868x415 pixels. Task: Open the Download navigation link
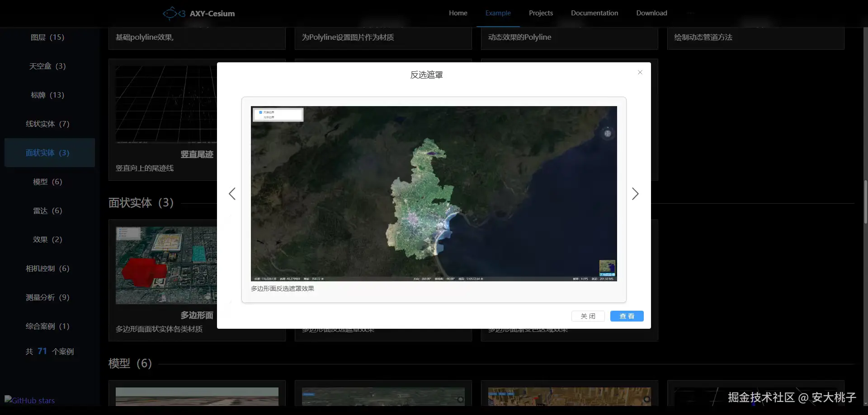pyautogui.click(x=651, y=13)
